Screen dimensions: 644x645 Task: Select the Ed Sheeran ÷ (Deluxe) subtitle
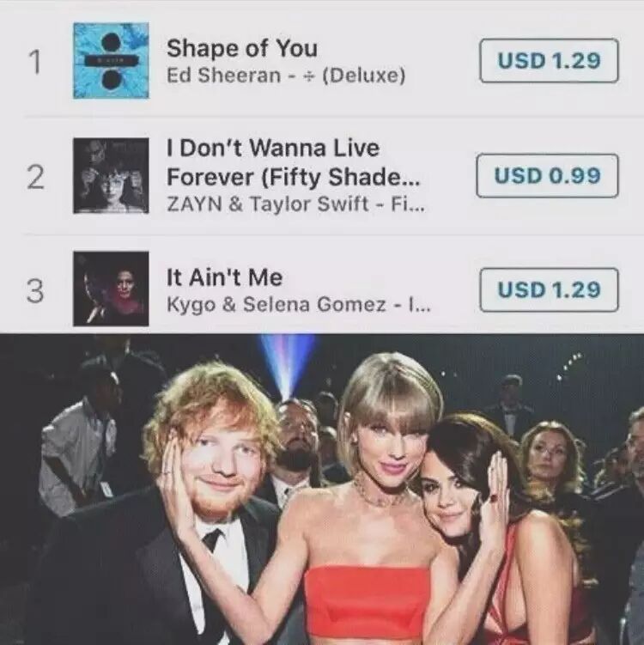(x=286, y=76)
